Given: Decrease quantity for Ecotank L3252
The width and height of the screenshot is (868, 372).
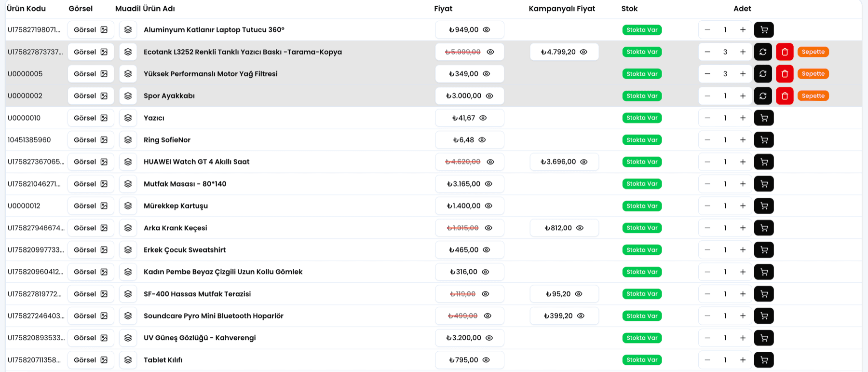Looking at the screenshot, I should [707, 52].
